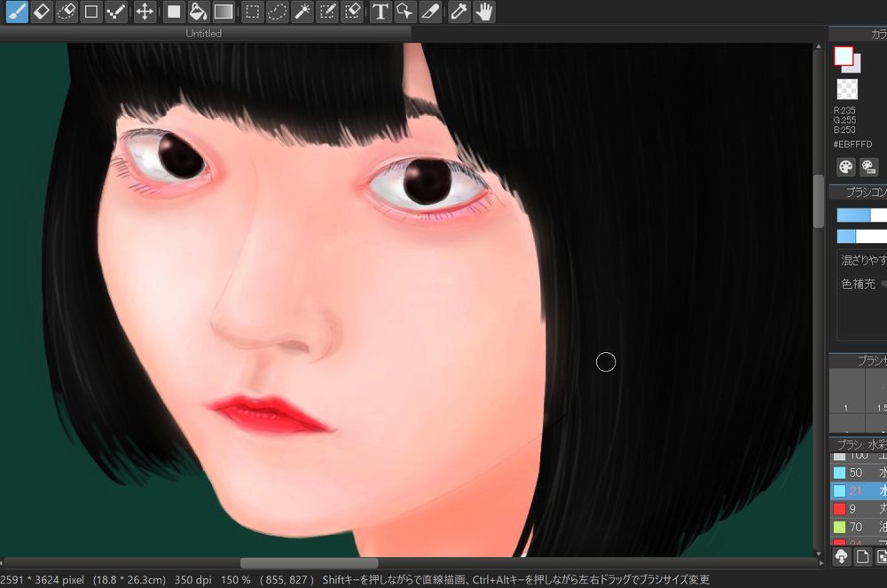
Task: Select the green brush numbered 70
Action: (x=858, y=527)
